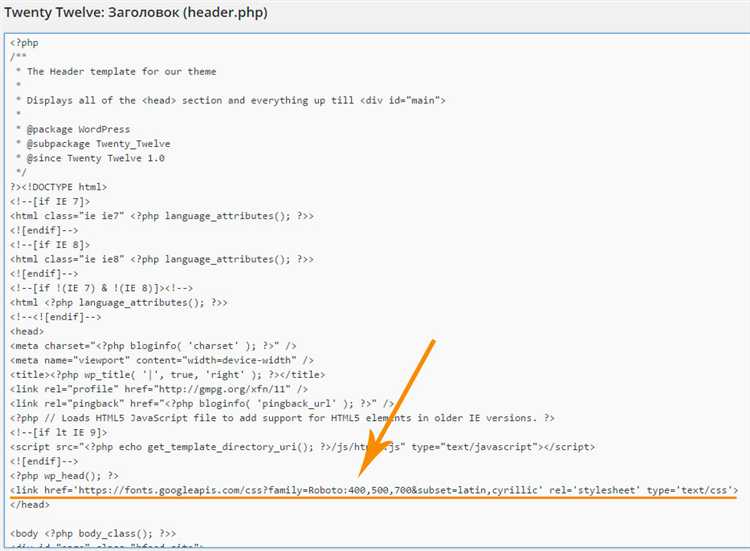Click the '<head>' opening tag line
The image size is (750, 551).
[x=27, y=331]
